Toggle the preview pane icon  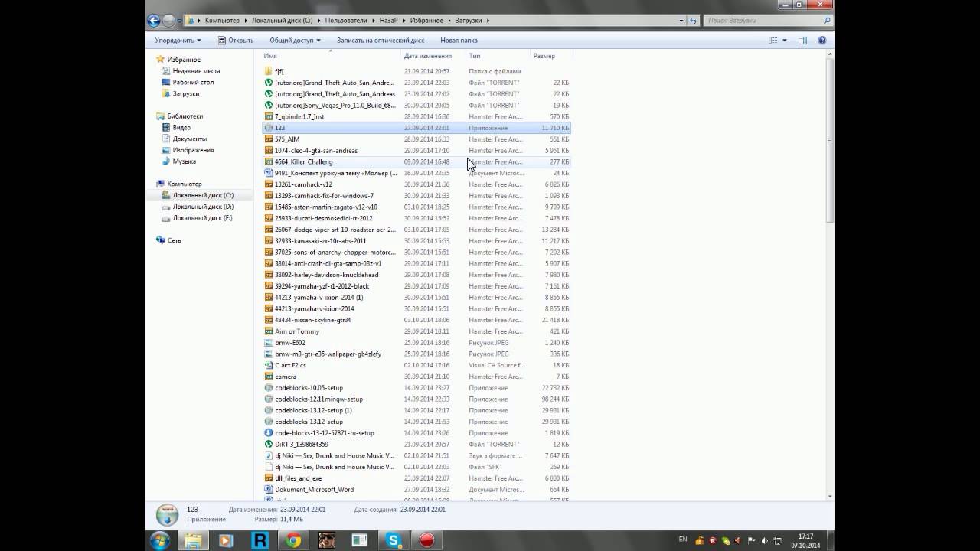click(x=803, y=41)
